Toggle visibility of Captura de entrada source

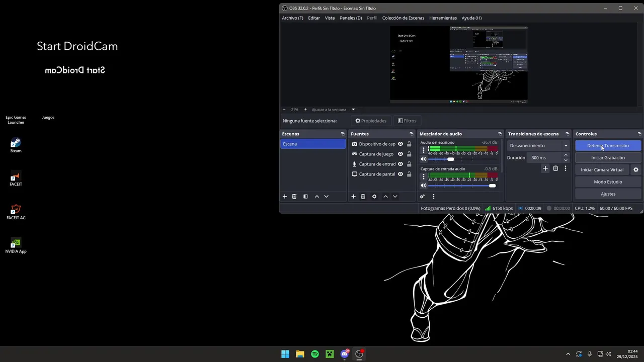pyautogui.click(x=400, y=164)
